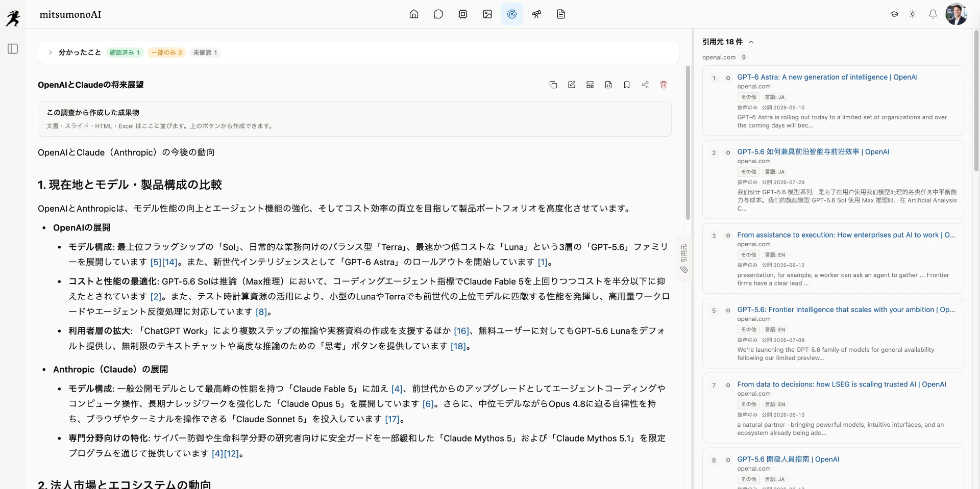This screenshot has height=489, width=980.
Task: Open source link GPT-5.6 開發人員指南
Action: (x=788, y=459)
